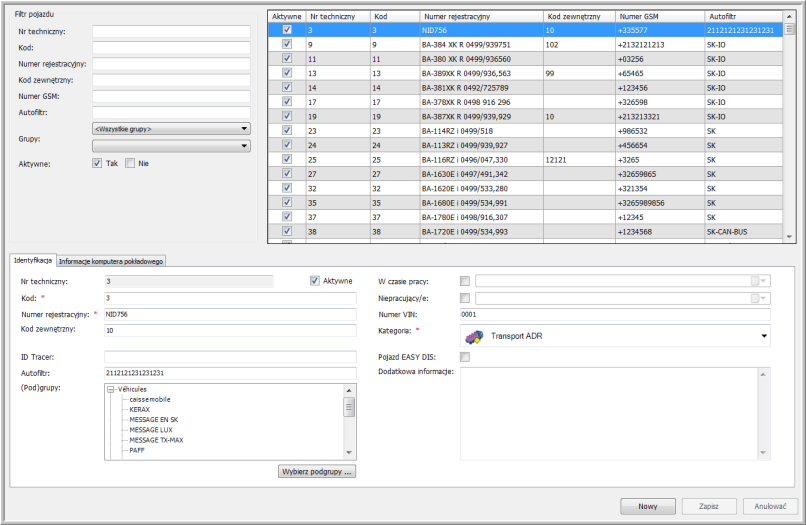806x525 pixels.
Task: Tick the W czasie pracy checkbox
Action: 464,282
